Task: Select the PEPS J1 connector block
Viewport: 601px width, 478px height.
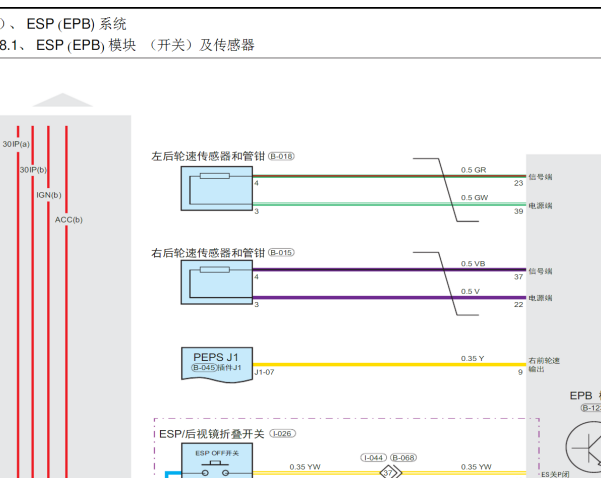Action: 217,365
